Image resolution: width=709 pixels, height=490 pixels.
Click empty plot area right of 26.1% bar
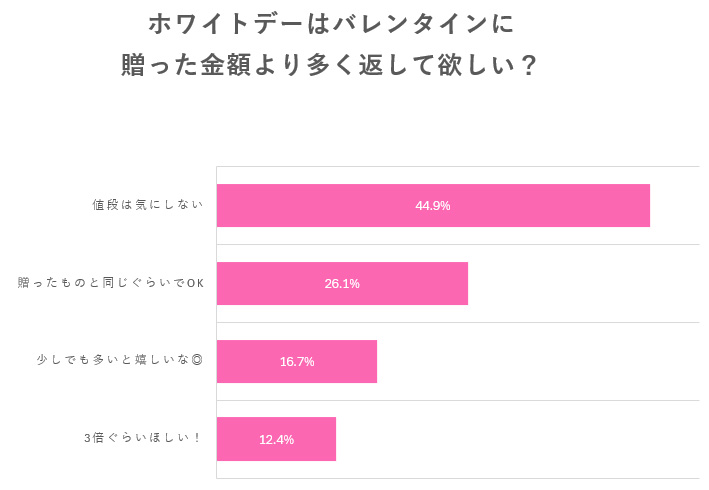tap(580, 284)
